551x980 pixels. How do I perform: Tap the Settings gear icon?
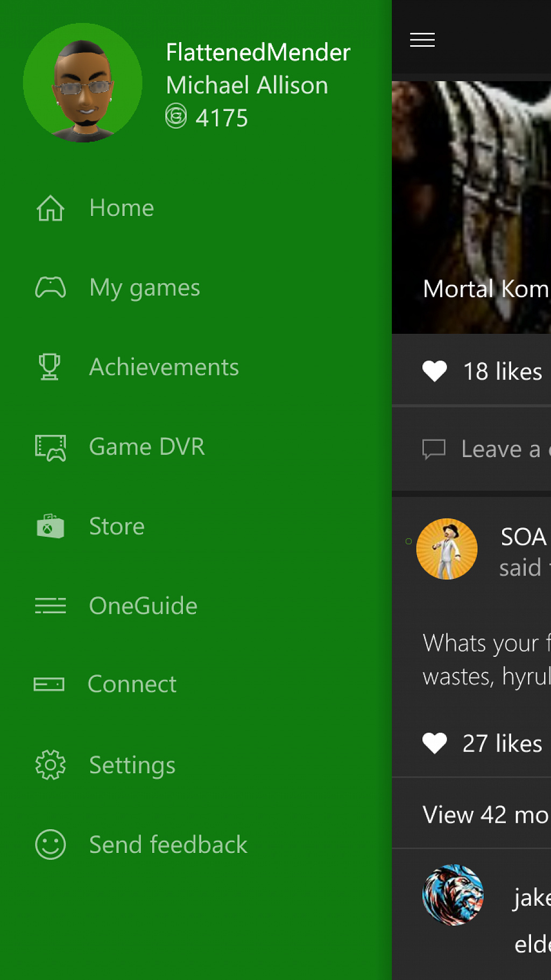point(50,765)
